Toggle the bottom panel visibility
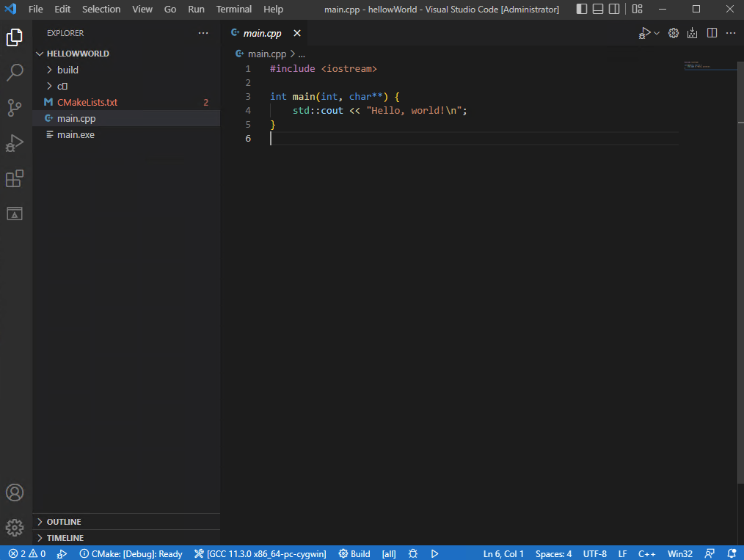This screenshot has width=744, height=560. (597, 9)
